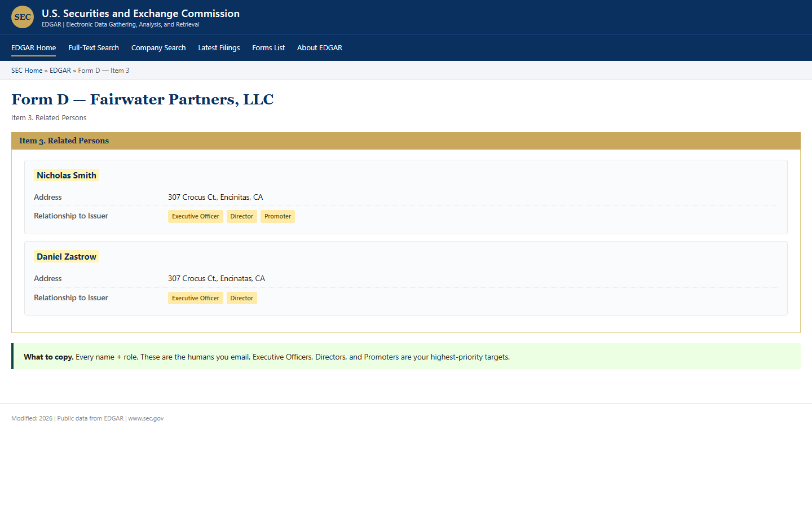The image size is (812, 508).
Task: Click the Address label under Daniel Zastrow
Action: [48, 278]
